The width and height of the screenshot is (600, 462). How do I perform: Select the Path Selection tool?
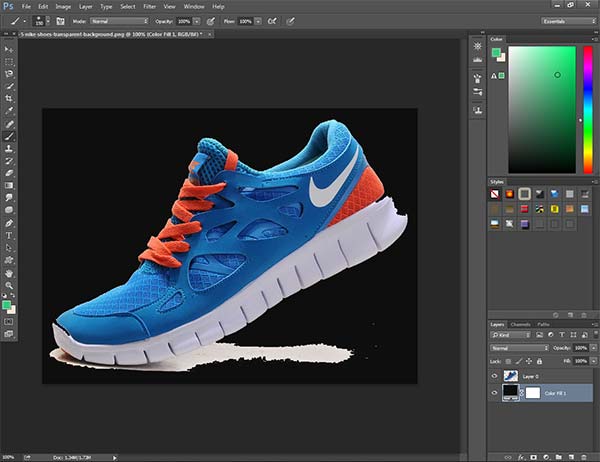(x=8, y=248)
